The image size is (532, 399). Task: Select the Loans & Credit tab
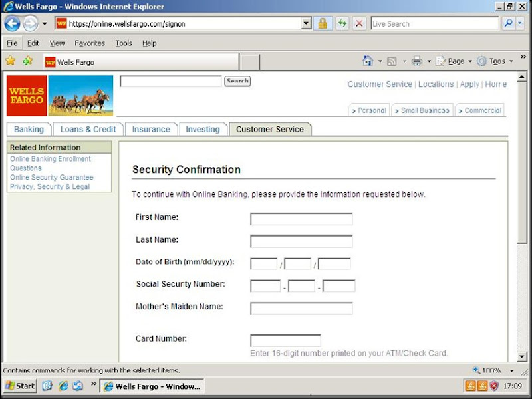(x=88, y=129)
